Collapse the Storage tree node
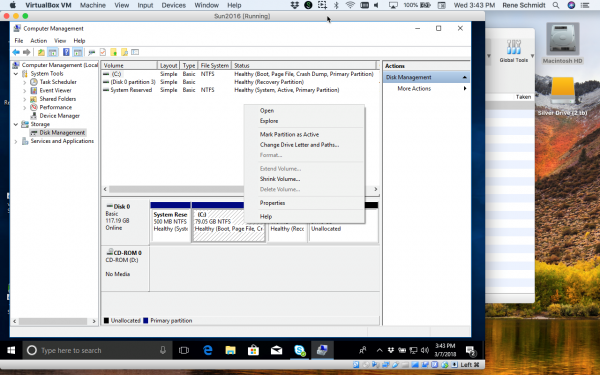This screenshot has height=375, width=600. (x=16, y=124)
